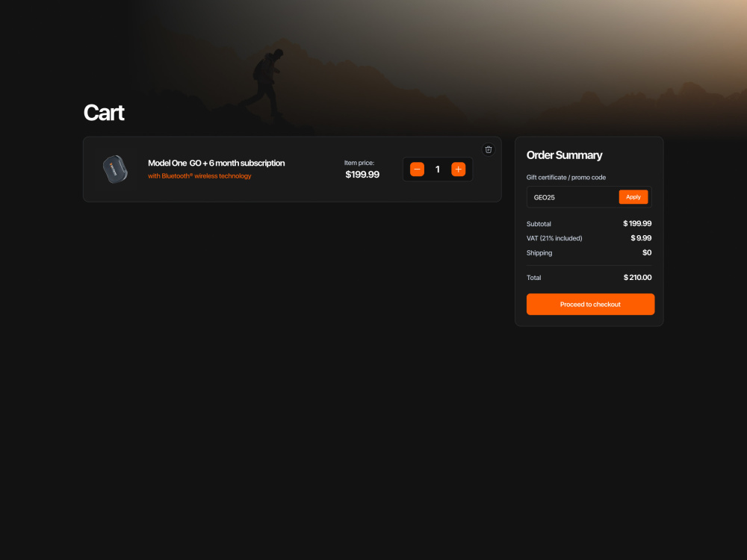Screen dimensions: 747x560
Task: Click the Model One GO product thumbnail
Action: tap(115, 169)
